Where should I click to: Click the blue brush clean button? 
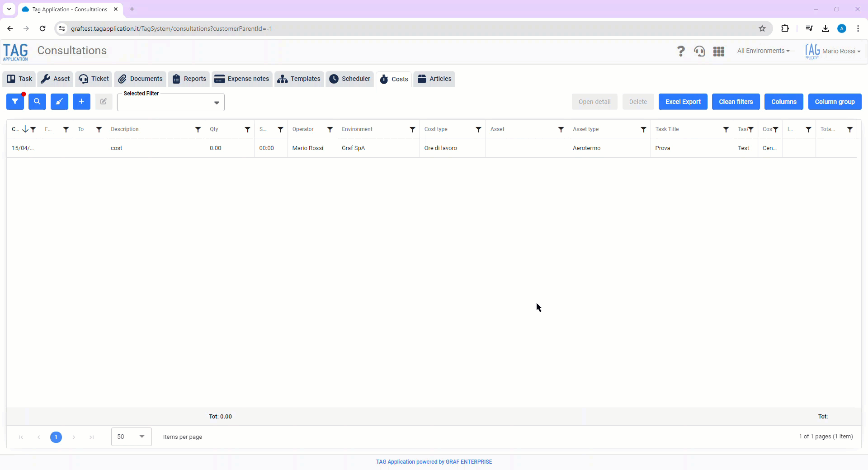coord(59,102)
